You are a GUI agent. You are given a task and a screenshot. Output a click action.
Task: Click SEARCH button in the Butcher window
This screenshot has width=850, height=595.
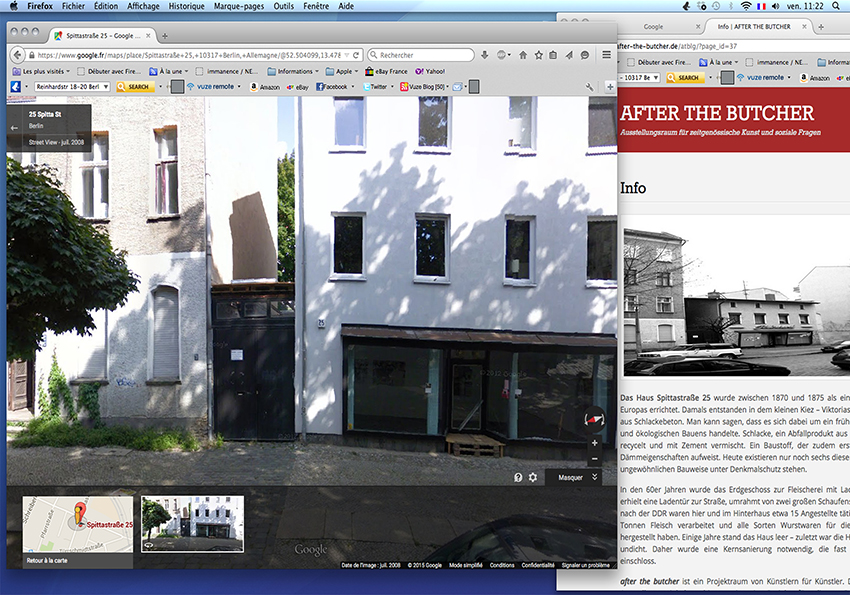685,77
